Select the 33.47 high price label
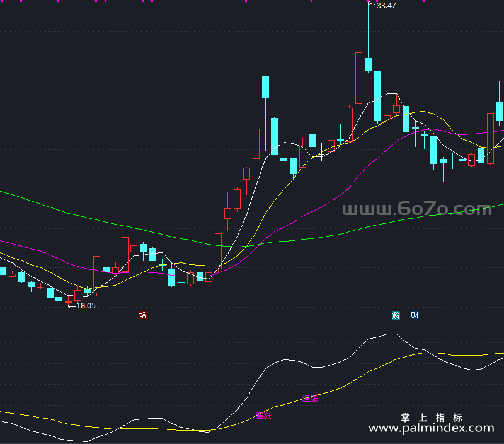This screenshot has height=444, width=504. pyautogui.click(x=386, y=6)
